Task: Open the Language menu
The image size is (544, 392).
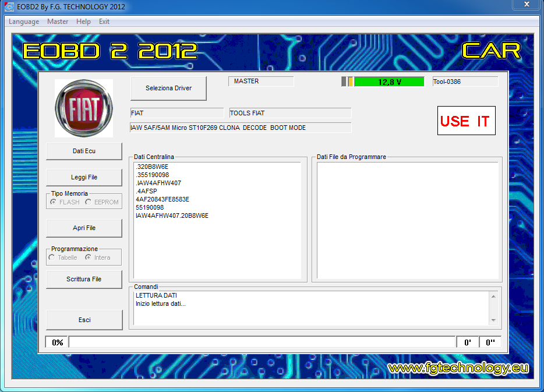Action: coord(24,22)
